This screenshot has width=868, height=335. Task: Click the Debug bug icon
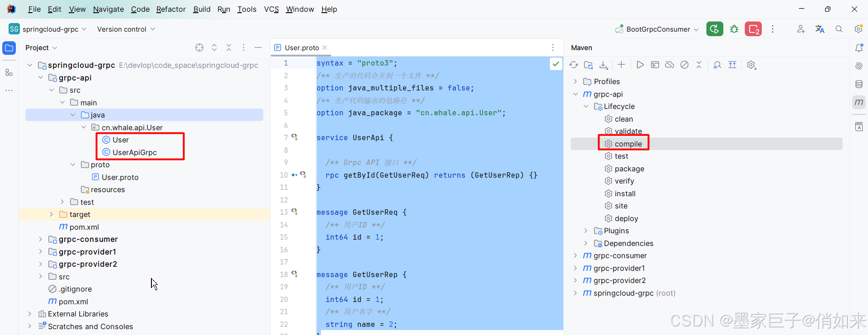(734, 29)
